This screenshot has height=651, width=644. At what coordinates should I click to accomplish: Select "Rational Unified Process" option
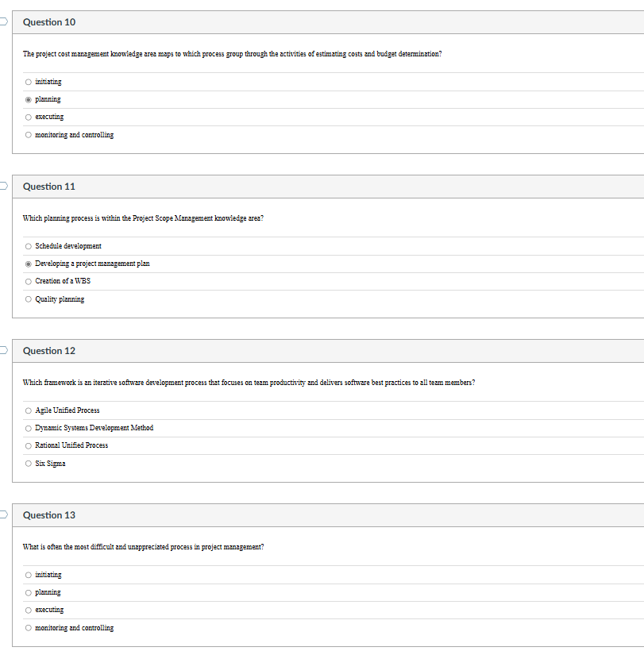click(x=28, y=445)
